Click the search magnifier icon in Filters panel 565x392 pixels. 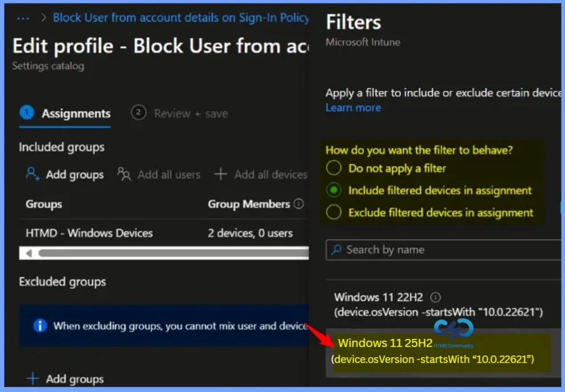(x=336, y=250)
